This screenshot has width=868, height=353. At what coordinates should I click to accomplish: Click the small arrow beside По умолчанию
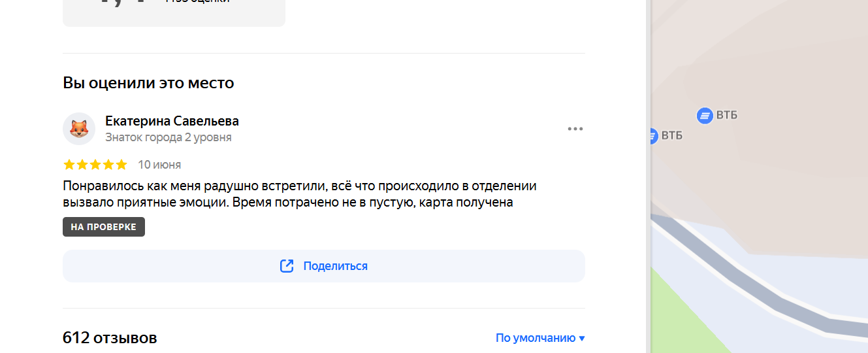[582, 339]
